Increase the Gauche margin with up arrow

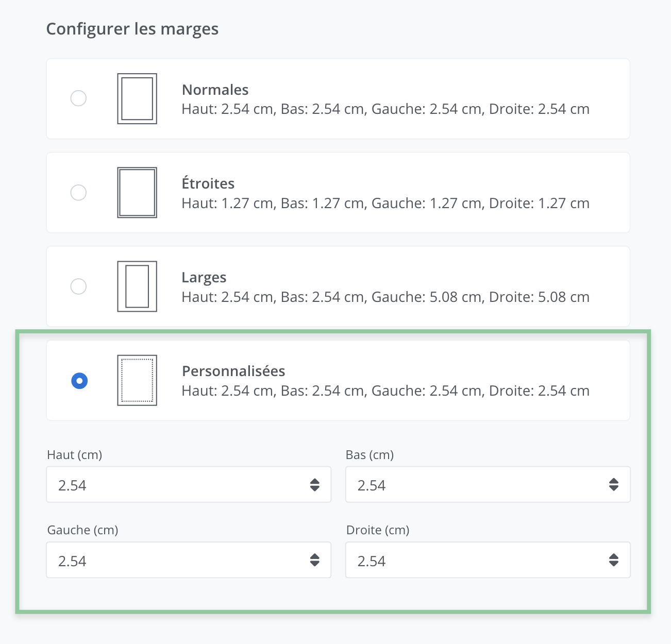(x=315, y=556)
